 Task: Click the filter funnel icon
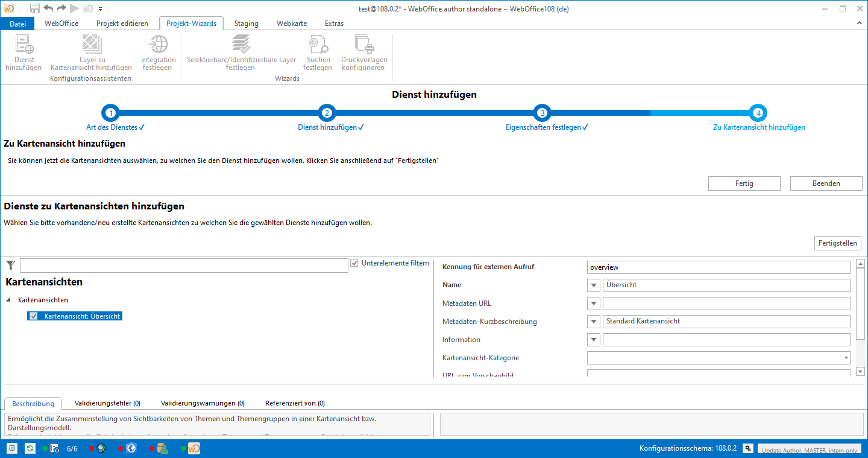pyautogui.click(x=10, y=265)
